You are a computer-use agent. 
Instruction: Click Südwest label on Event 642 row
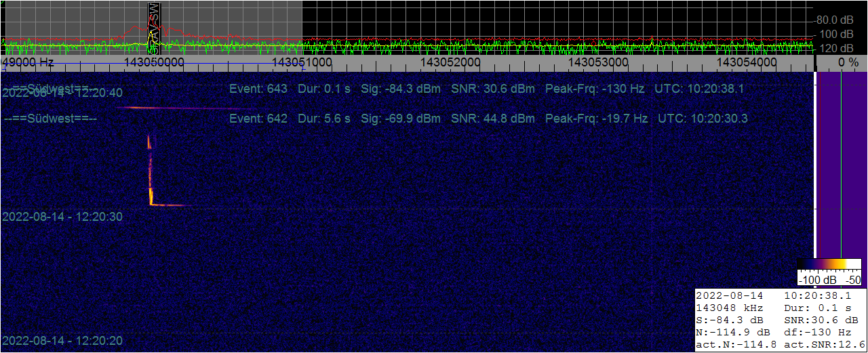click(50, 119)
